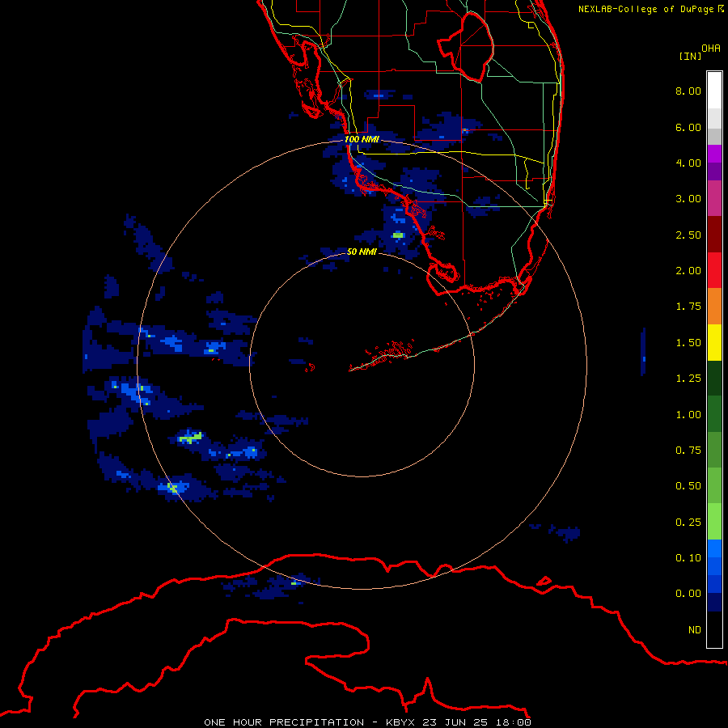Viewport: 728px width, 728px height.
Task: Select the darkest green legend swatch
Action: point(714,378)
